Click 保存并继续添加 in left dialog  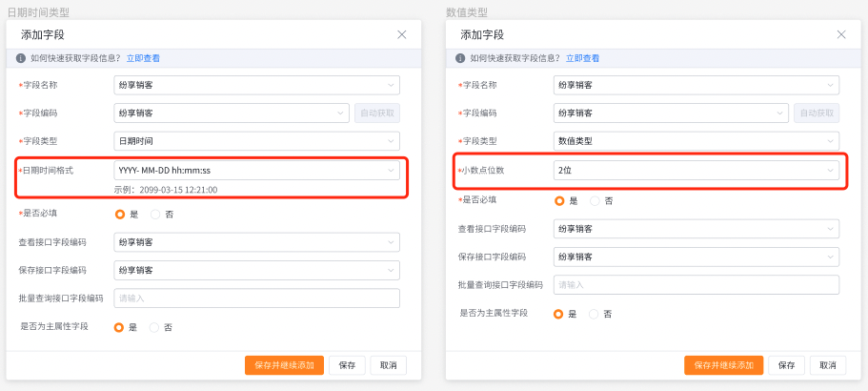[x=285, y=365]
